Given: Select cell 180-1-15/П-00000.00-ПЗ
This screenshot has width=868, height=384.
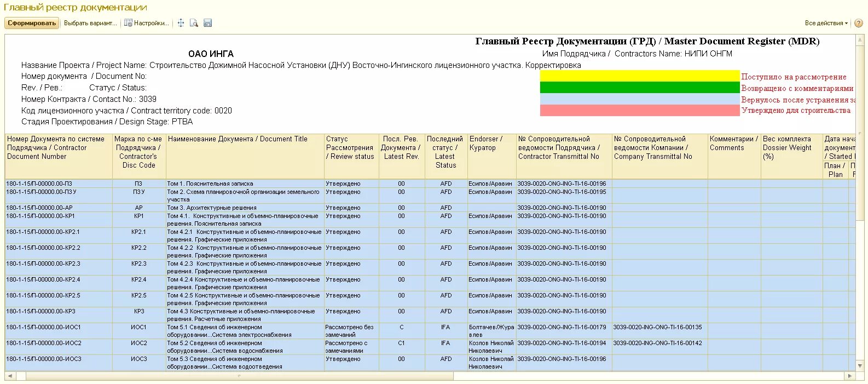Looking at the screenshot, I should [x=59, y=184].
